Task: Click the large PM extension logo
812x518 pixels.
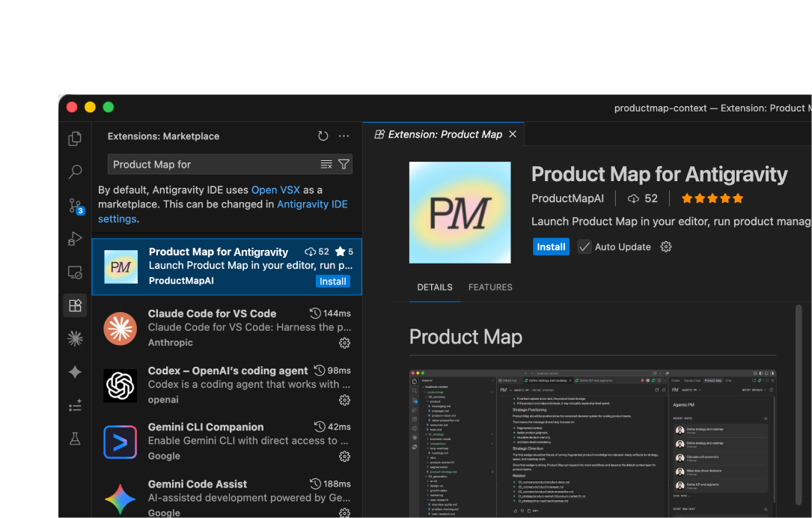Action: coord(460,213)
